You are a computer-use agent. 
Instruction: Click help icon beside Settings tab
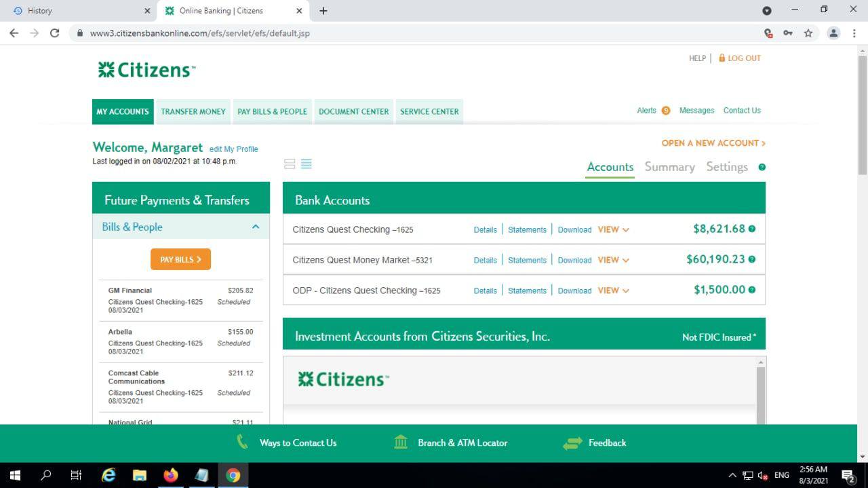pos(762,167)
